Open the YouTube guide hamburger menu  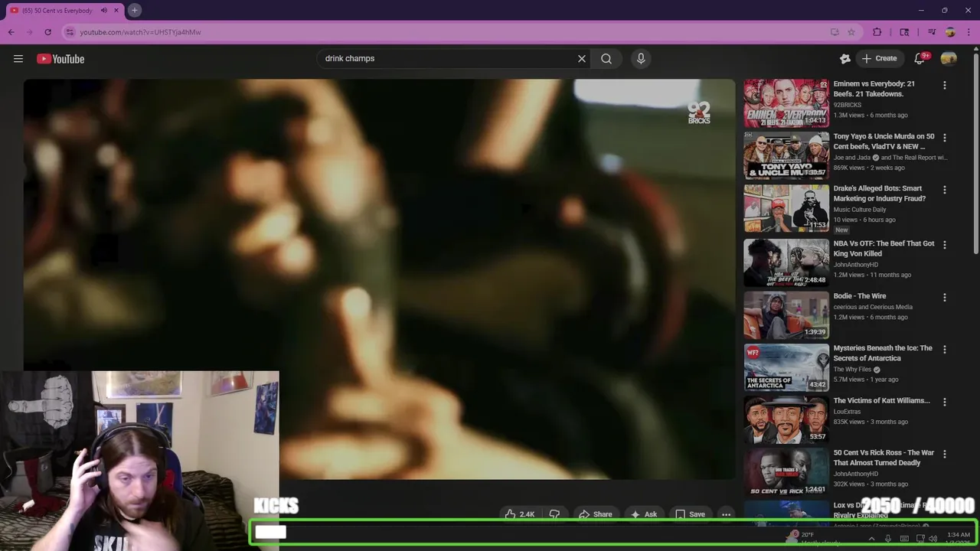(18, 58)
